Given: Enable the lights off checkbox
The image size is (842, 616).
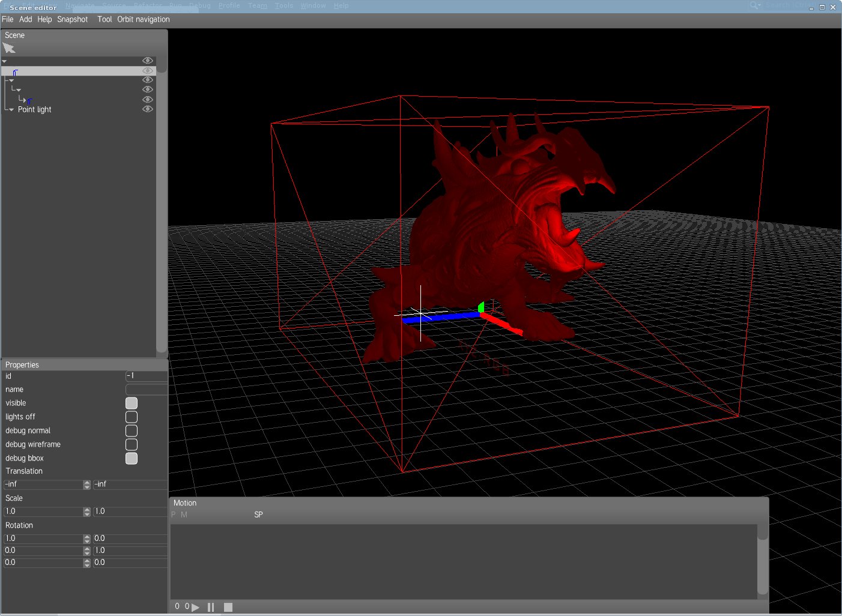Looking at the screenshot, I should pos(132,417).
